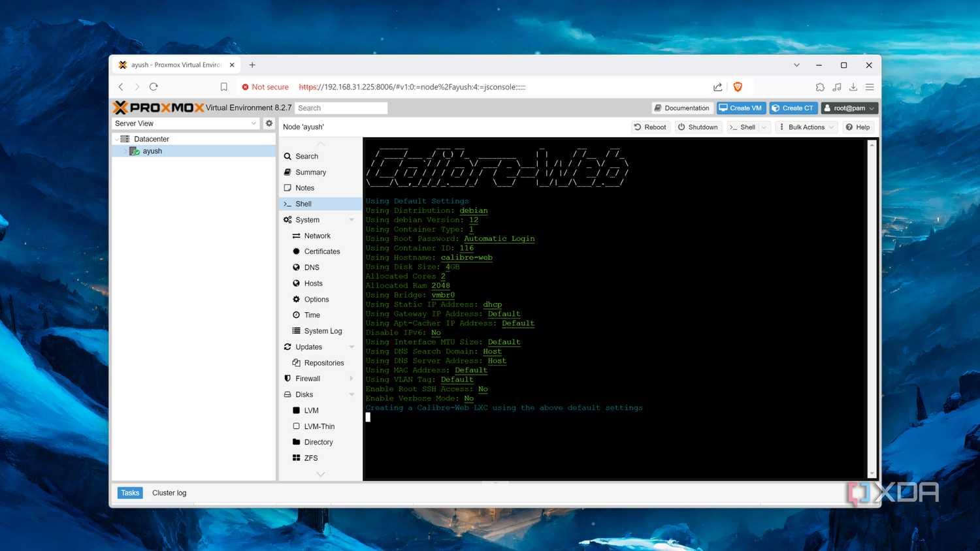Open the tab search chevron in title bar
The width and height of the screenshot is (980, 551).
(796, 65)
